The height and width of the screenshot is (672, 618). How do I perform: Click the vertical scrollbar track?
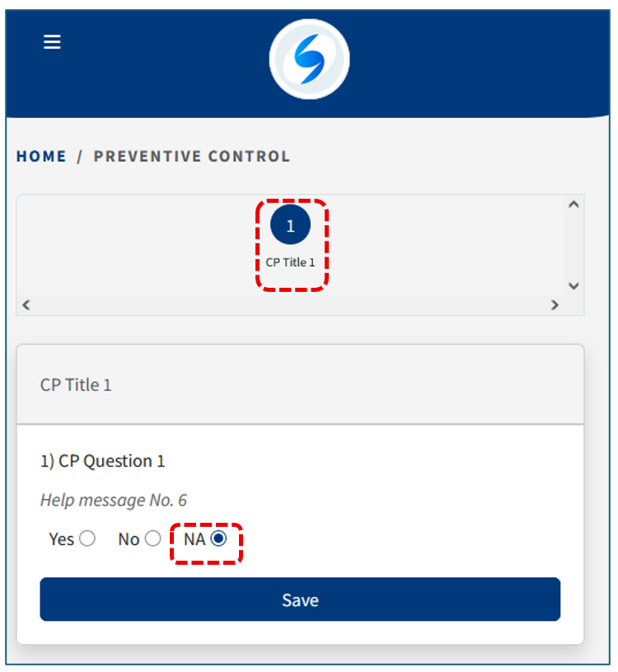coord(574,245)
